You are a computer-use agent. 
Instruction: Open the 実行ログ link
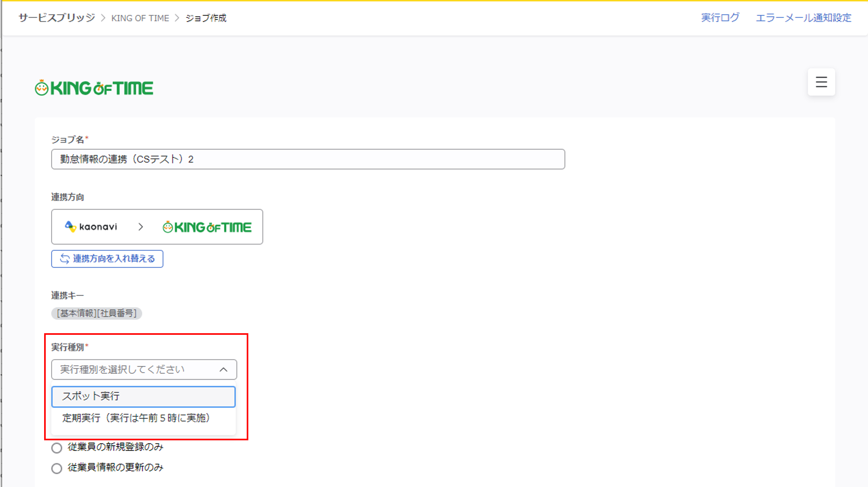[720, 18]
